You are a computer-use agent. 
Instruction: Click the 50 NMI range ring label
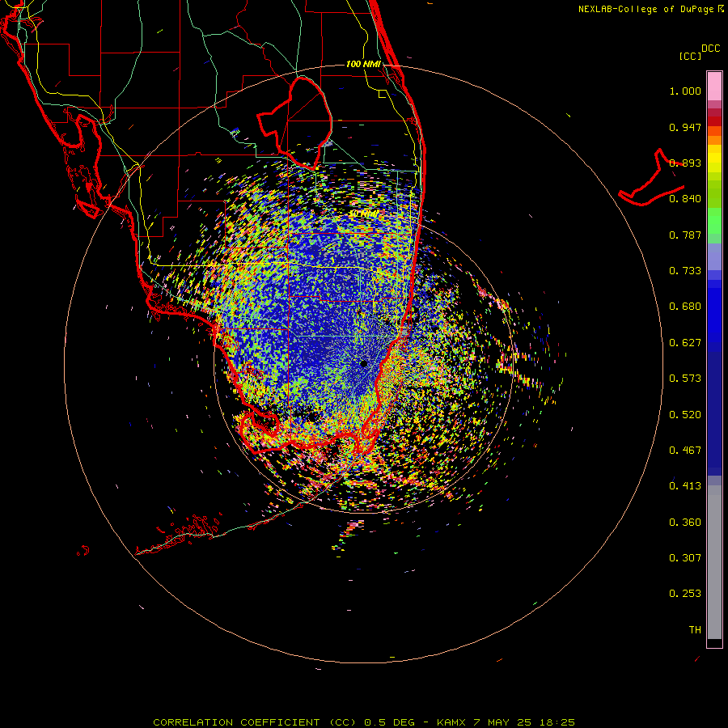point(363,214)
